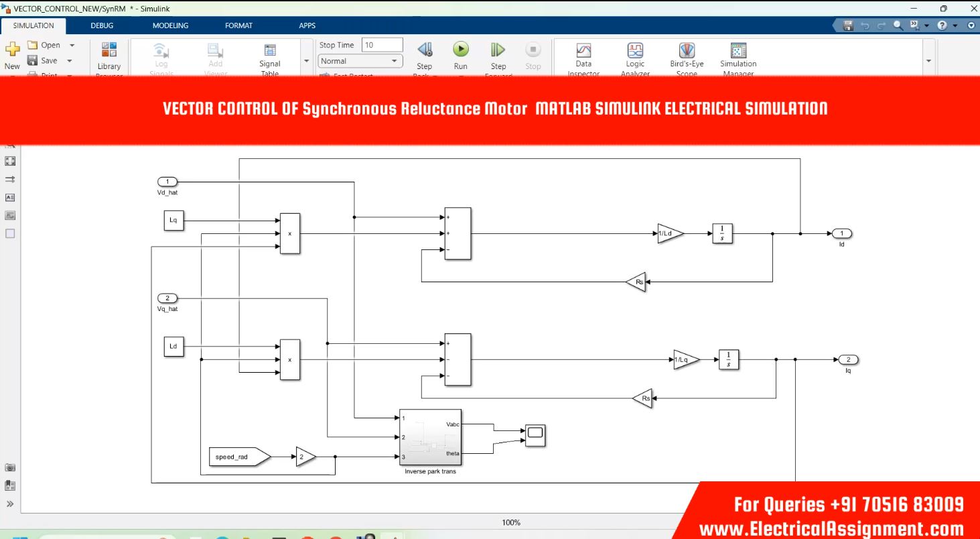Open the Simulation Manager
This screenshot has width=980, height=539.
(x=738, y=50)
